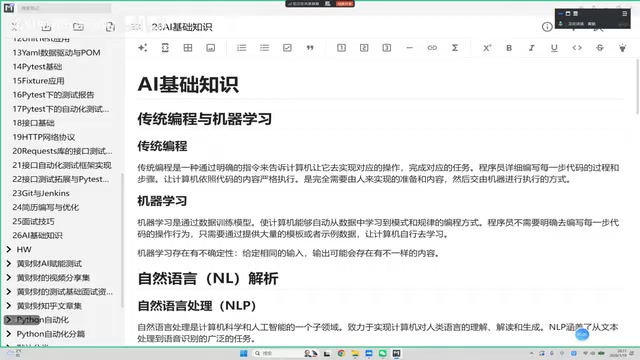Insert an image using toolbar icon
640x360 pixels.
point(211,48)
